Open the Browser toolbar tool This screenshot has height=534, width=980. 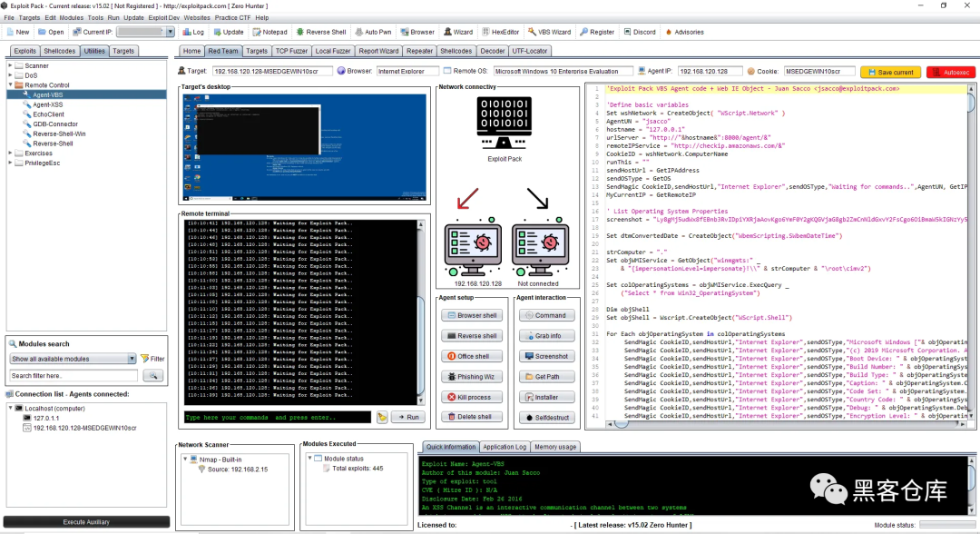pos(417,32)
